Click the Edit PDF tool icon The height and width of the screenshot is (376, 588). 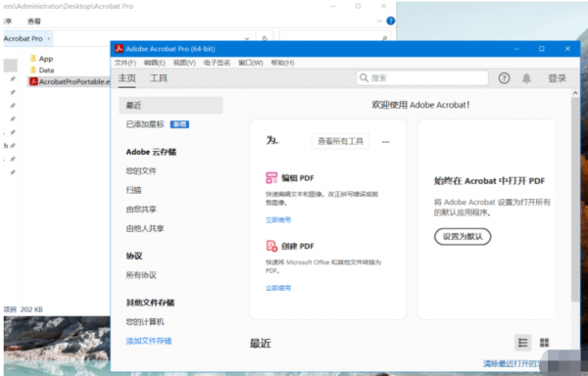tap(271, 178)
